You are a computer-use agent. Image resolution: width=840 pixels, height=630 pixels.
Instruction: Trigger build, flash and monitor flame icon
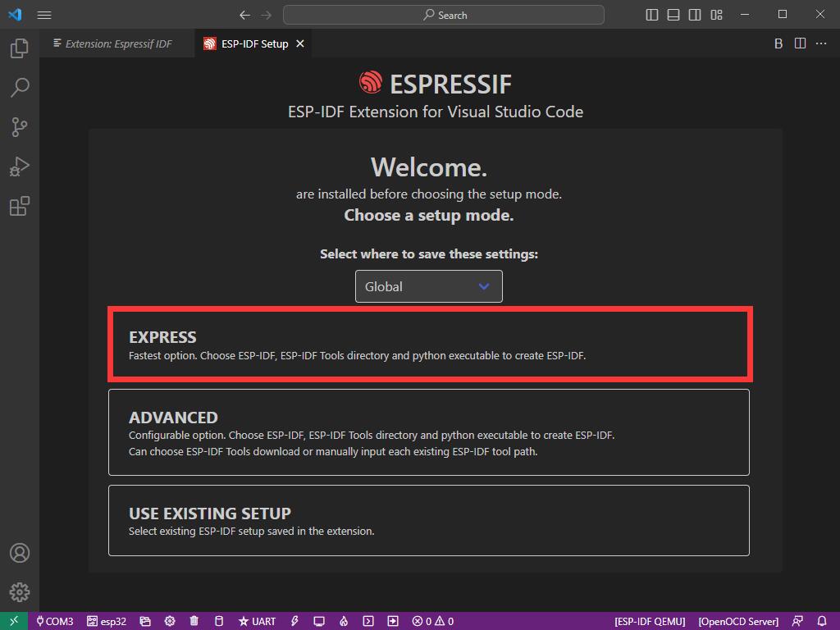(x=343, y=621)
